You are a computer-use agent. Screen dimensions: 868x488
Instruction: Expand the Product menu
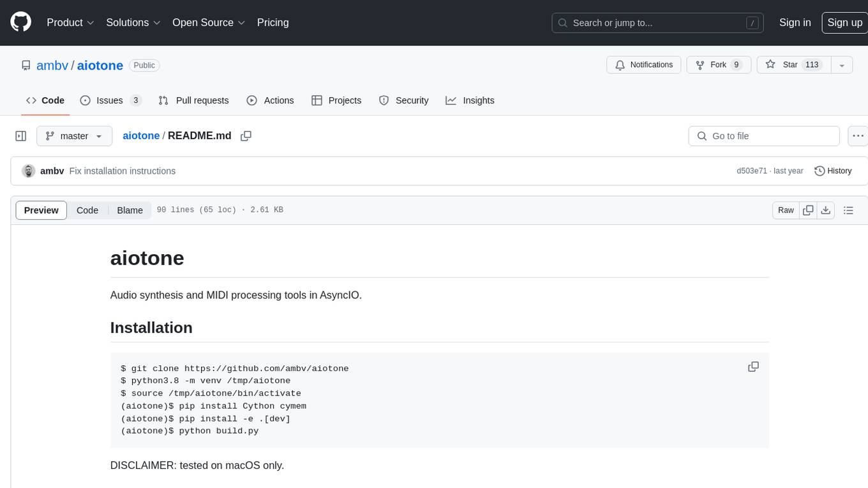tap(70, 22)
